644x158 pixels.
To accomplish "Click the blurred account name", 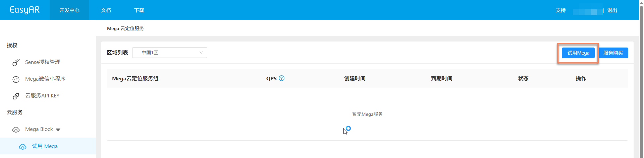I will (587, 12).
